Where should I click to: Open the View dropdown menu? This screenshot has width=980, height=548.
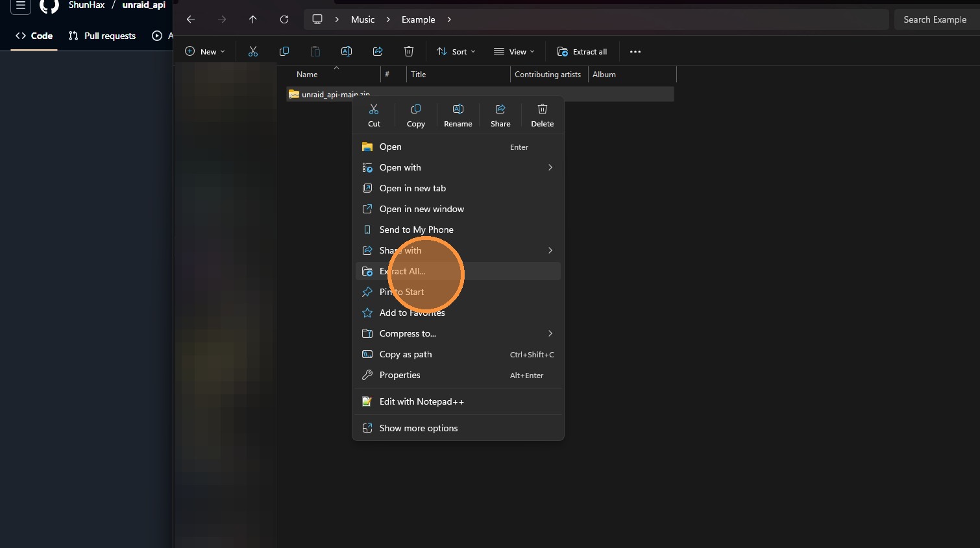[514, 52]
